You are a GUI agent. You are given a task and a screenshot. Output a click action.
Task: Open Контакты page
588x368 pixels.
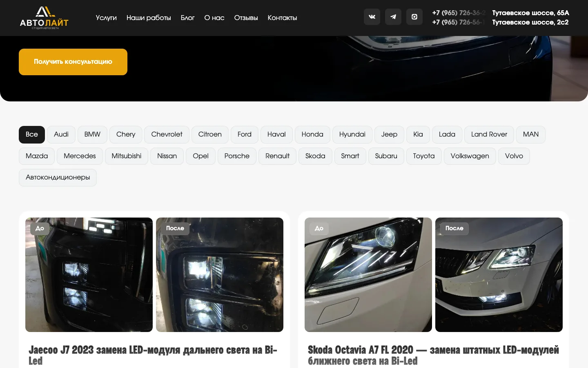(282, 18)
